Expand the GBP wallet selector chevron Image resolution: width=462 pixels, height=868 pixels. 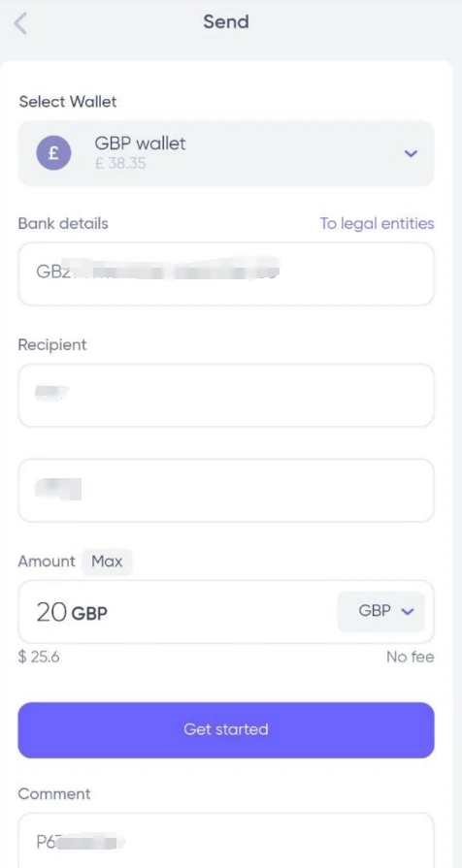pos(411,153)
